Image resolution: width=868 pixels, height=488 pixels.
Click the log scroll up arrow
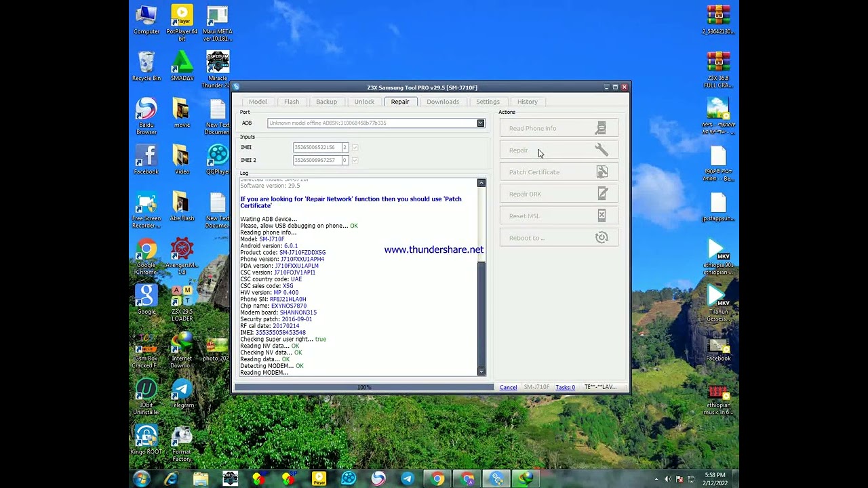coord(481,183)
